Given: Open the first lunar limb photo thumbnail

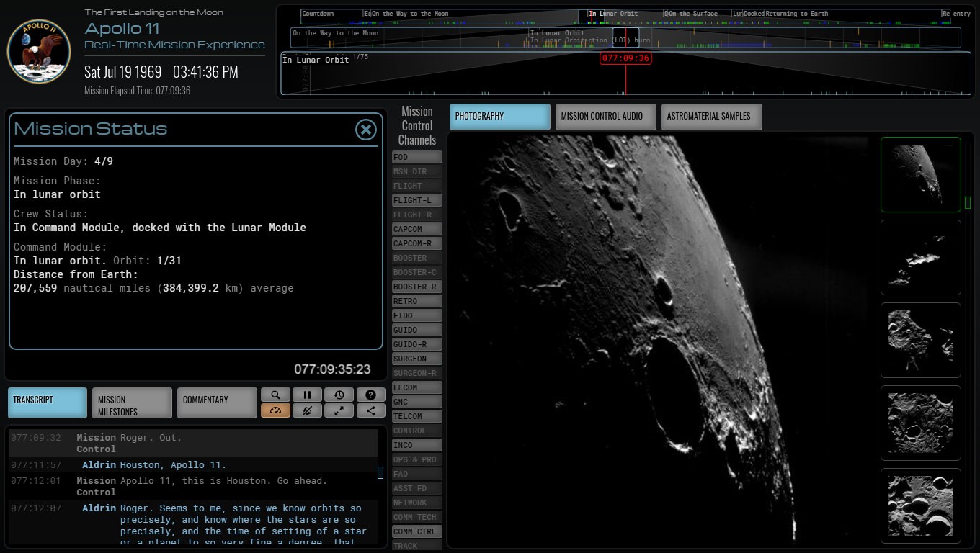Looking at the screenshot, I should [921, 174].
